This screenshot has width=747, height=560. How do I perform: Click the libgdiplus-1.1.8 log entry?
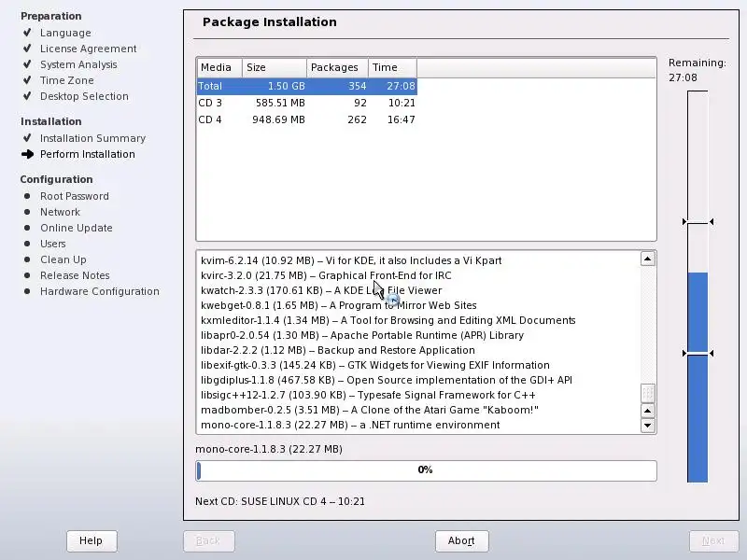[x=387, y=380]
